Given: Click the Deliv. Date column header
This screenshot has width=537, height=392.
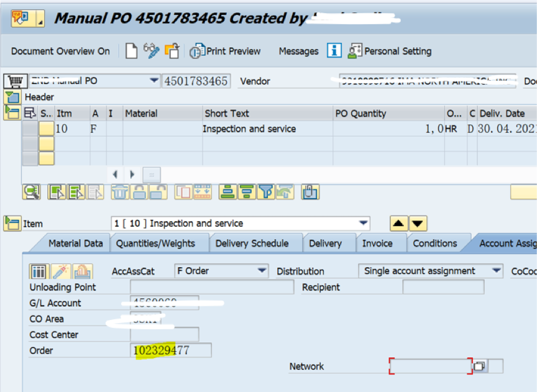Looking at the screenshot, I should 507,113.
